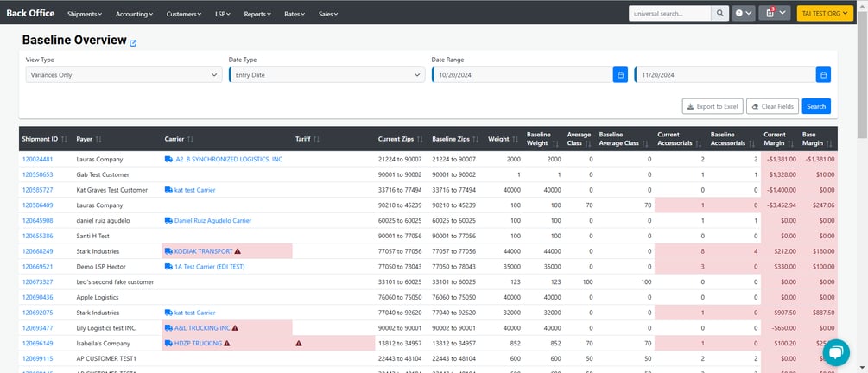Image resolution: width=868 pixels, height=373 pixels.
Task: Open the notifications building icon menu
Action: point(774,13)
